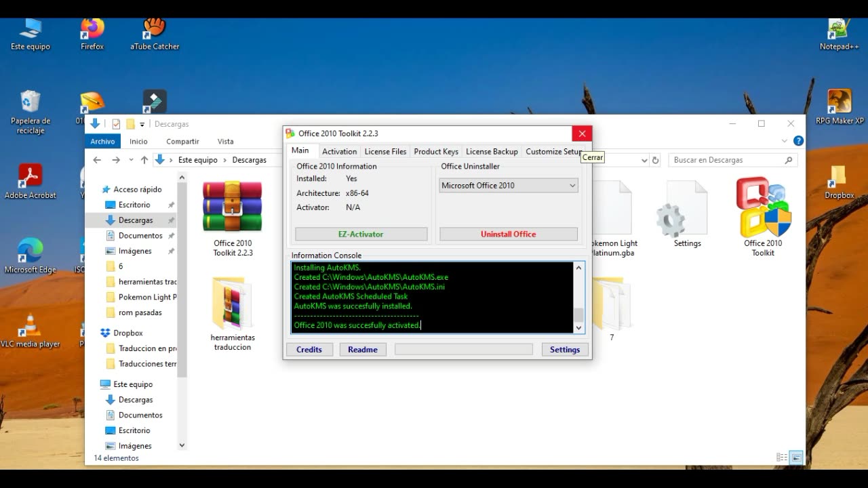Open Papelera de reciclaje on desktop

[31, 112]
